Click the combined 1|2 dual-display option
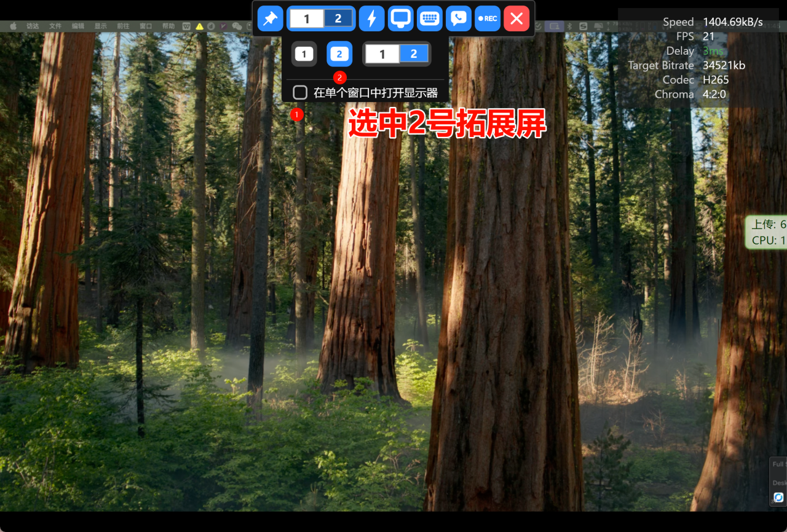Viewport: 787px width, 532px height. tap(397, 53)
